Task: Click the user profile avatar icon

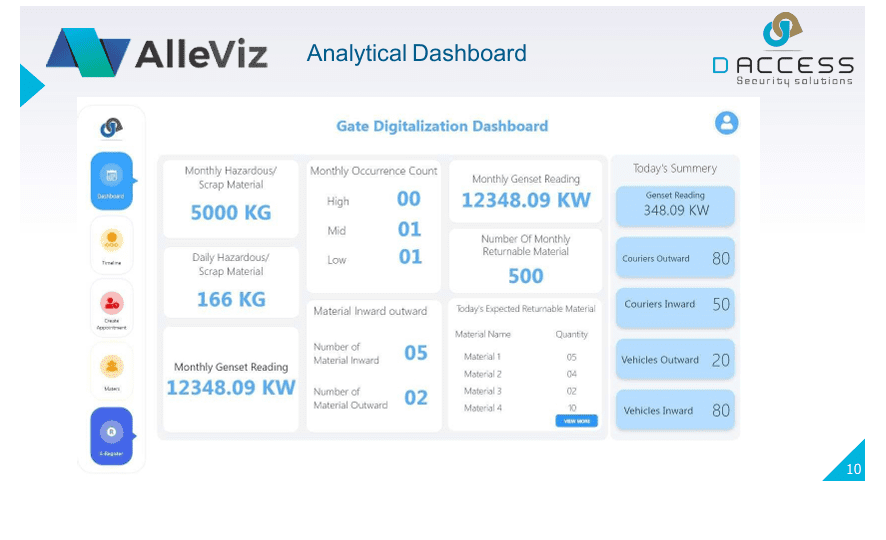Action: click(x=726, y=123)
